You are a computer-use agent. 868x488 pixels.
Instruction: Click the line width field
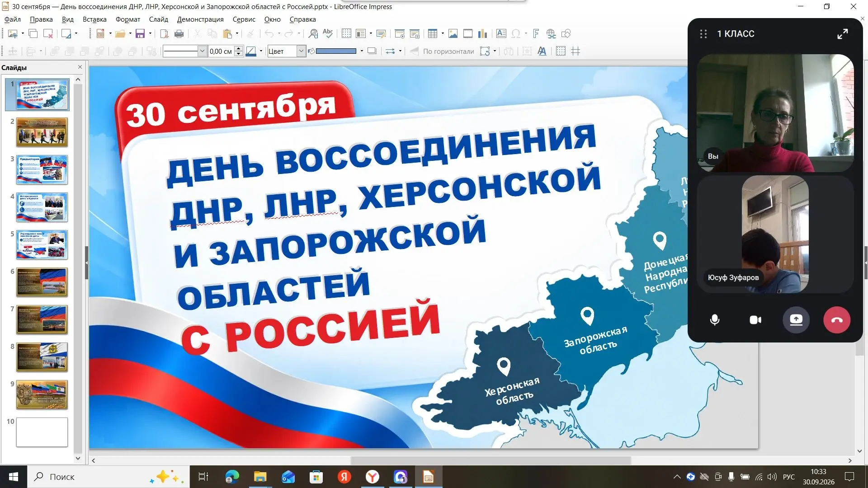click(221, 51)
